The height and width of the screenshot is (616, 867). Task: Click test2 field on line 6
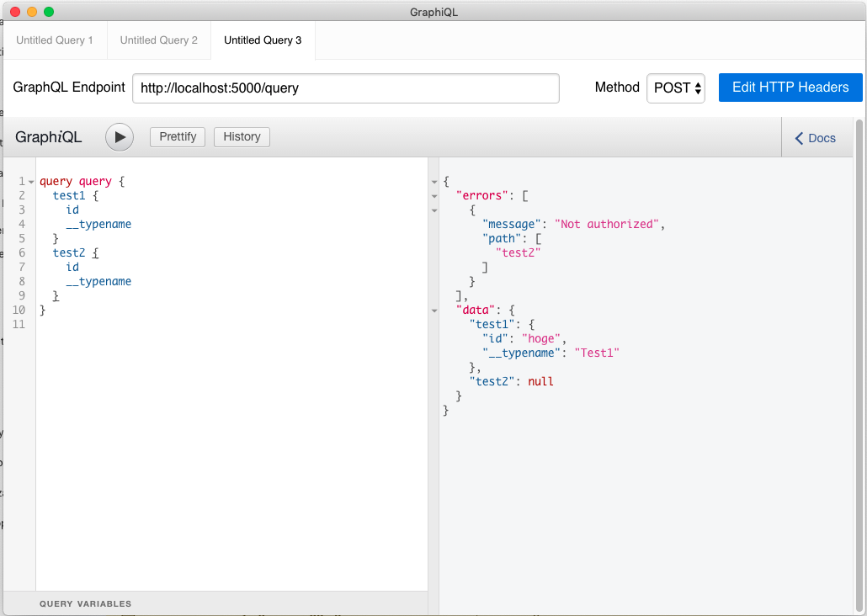click(x=69, y=252)
